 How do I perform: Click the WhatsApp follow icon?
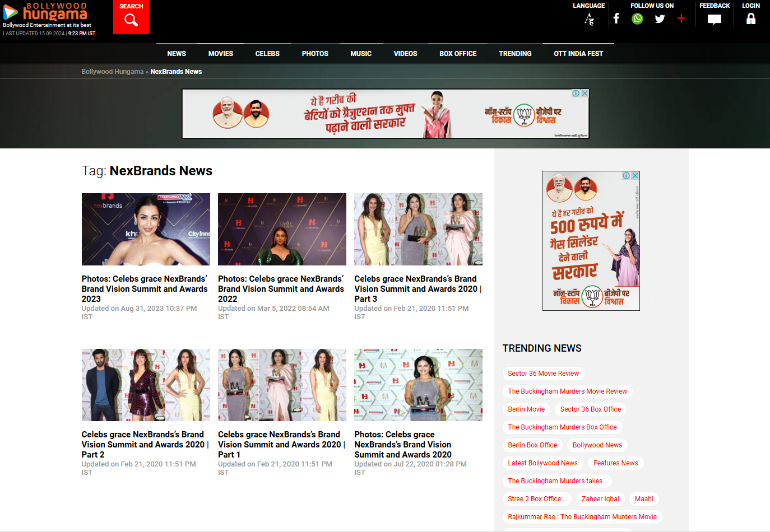[x=637, y=19]
